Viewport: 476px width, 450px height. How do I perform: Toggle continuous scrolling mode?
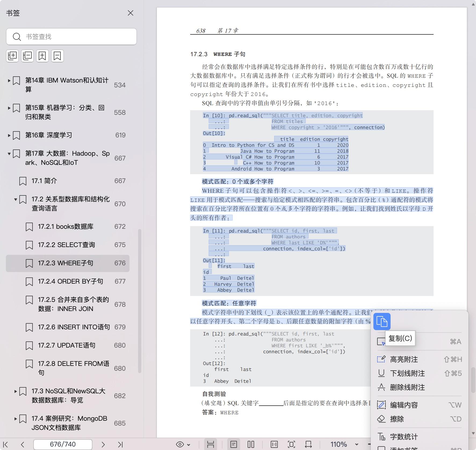(x=211, y=444)
